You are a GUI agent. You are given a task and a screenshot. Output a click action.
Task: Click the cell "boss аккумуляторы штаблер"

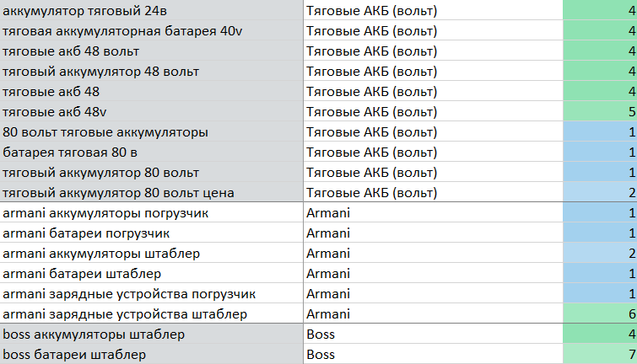[x=152, y=335]
